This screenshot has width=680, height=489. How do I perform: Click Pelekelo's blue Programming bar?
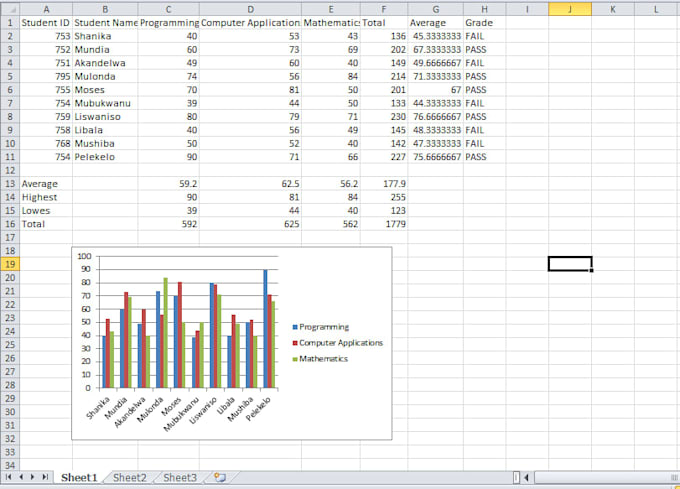[x=265, y=329]
